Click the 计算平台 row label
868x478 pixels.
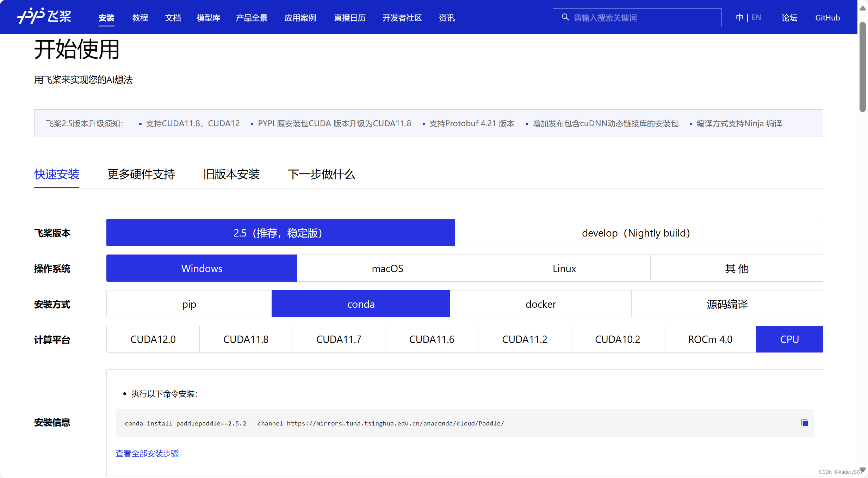click(52, 339)
